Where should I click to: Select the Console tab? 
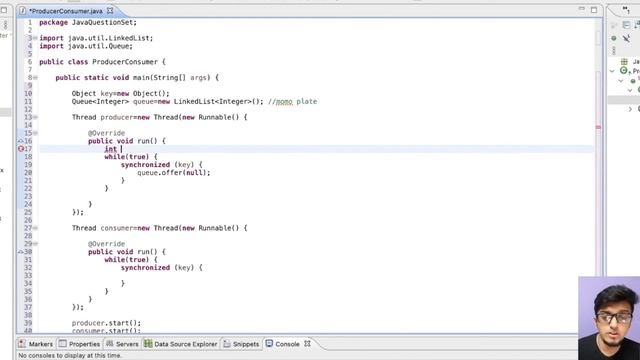point(287,344)
